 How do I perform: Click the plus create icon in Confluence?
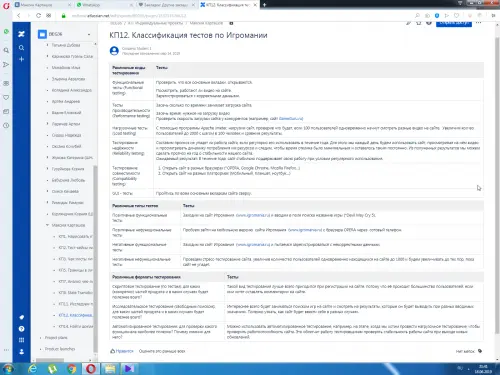coord(21,59)
